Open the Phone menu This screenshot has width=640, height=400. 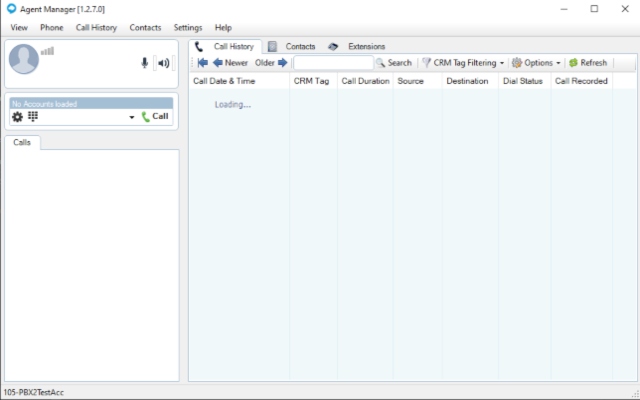pos(51,27)
